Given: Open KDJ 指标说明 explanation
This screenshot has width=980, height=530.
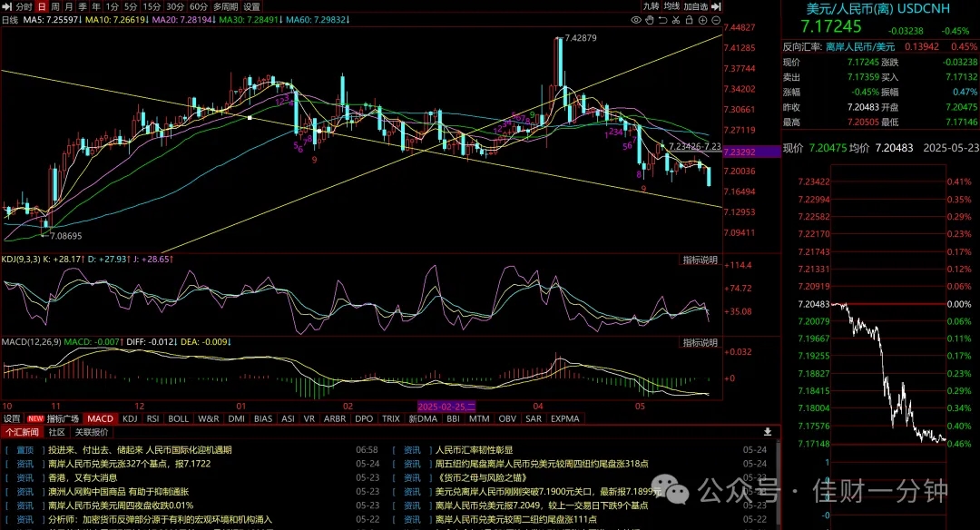Looking at the screenshot, I should click(x=700, y=260).
